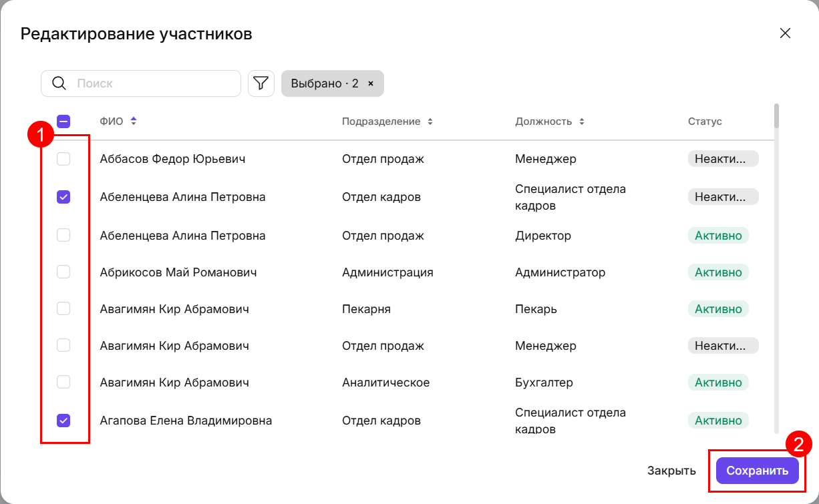Click the Активно status badge for Абрикосов
819x504 pixels.
coord(718,272)
